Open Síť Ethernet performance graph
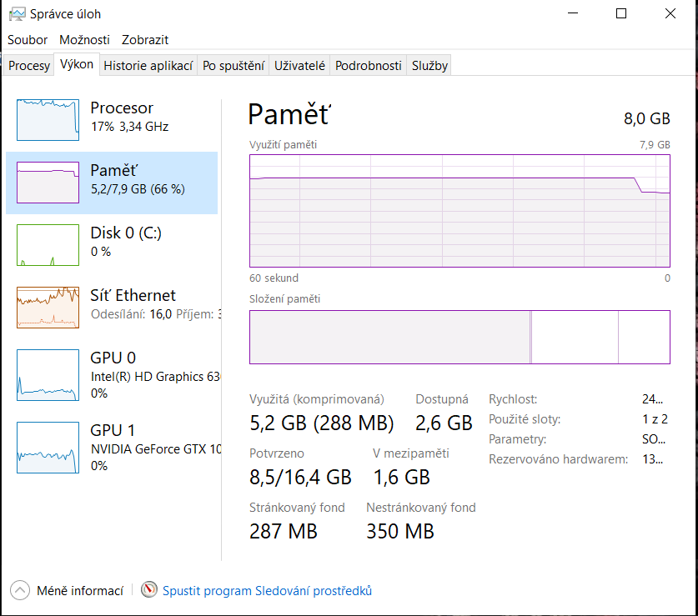 (48, 307)
